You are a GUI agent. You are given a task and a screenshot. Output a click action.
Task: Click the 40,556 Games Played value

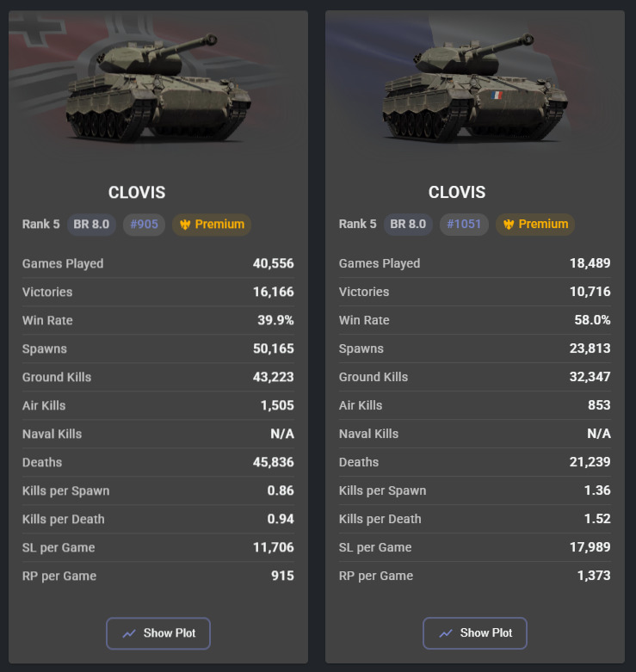pyautogui.click(x=274, y=263)
